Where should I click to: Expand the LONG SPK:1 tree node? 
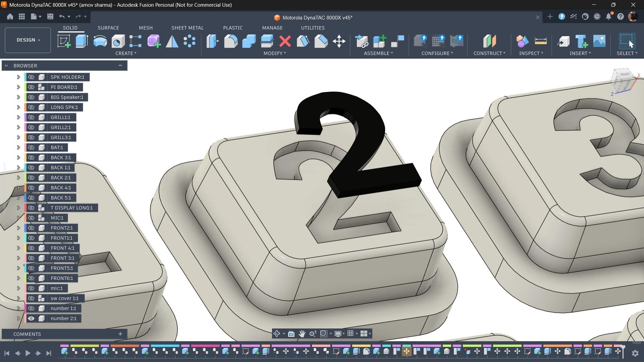[18, 107]
